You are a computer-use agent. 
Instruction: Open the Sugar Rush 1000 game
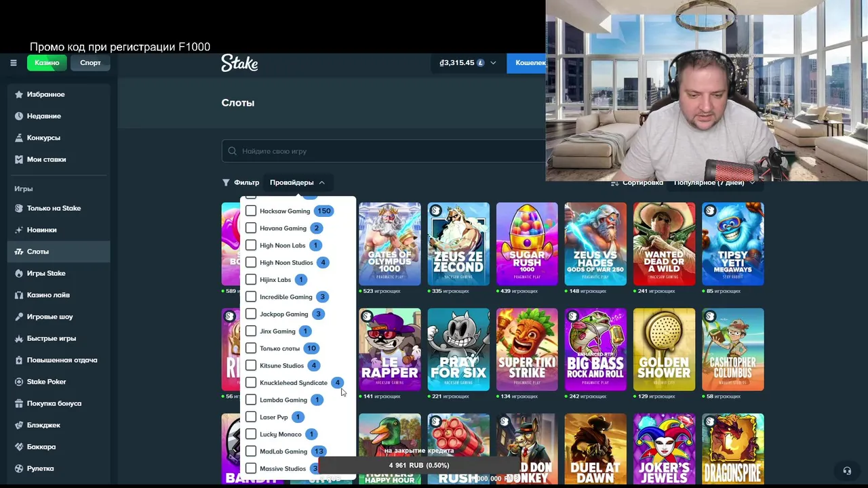[527, 244]
